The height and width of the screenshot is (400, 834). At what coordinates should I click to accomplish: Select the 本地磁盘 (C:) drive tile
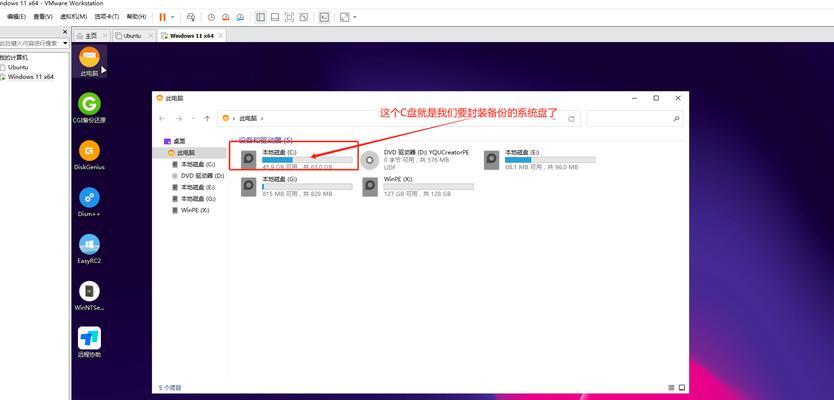click(x=296, y=159)
